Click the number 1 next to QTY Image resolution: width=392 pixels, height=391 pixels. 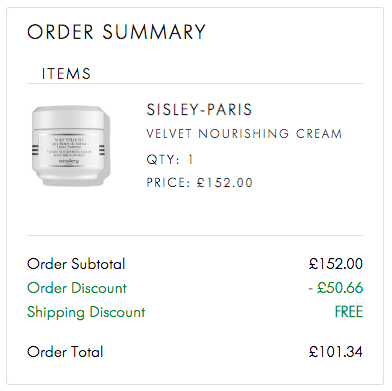(191, 159)
